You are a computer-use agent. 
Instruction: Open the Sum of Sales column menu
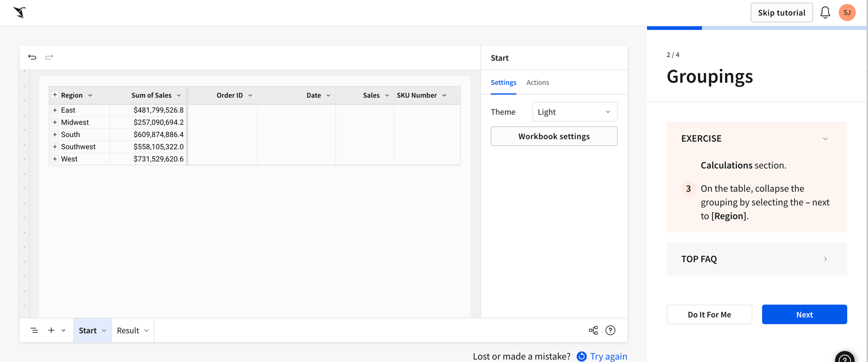179,96
